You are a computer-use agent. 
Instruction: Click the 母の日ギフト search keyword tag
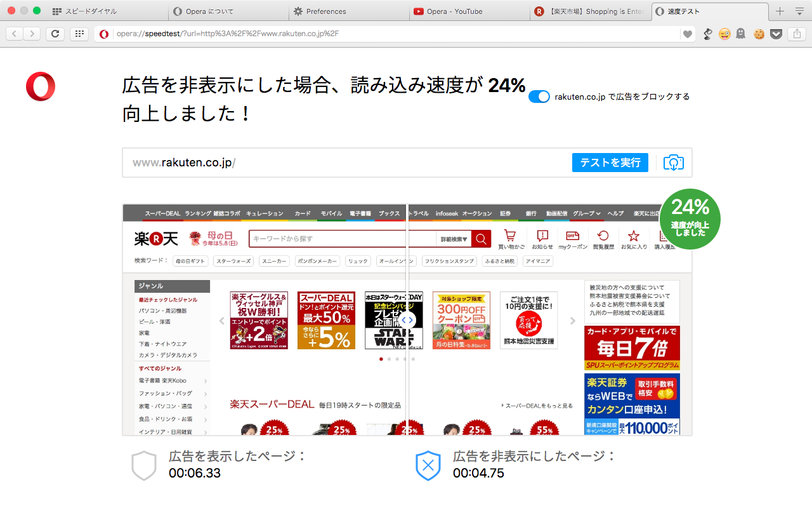pyautogui.click(x=191, y=261)
